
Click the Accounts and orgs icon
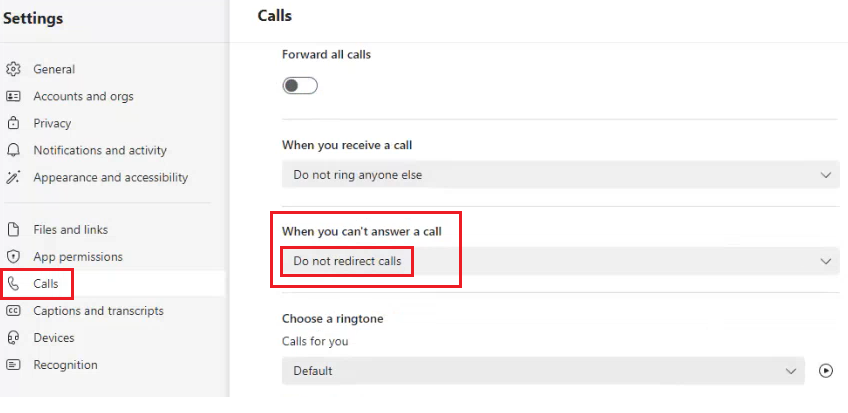(x=13, y=96)
